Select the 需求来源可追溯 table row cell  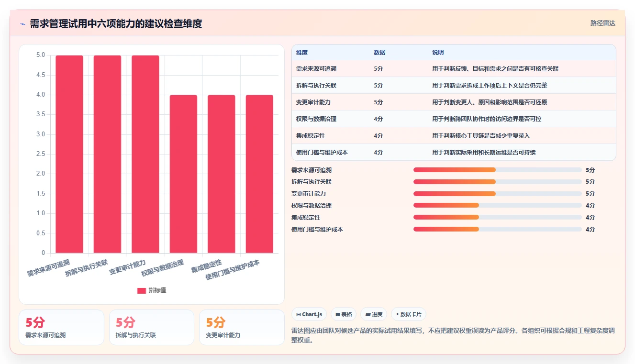point(316,69)
